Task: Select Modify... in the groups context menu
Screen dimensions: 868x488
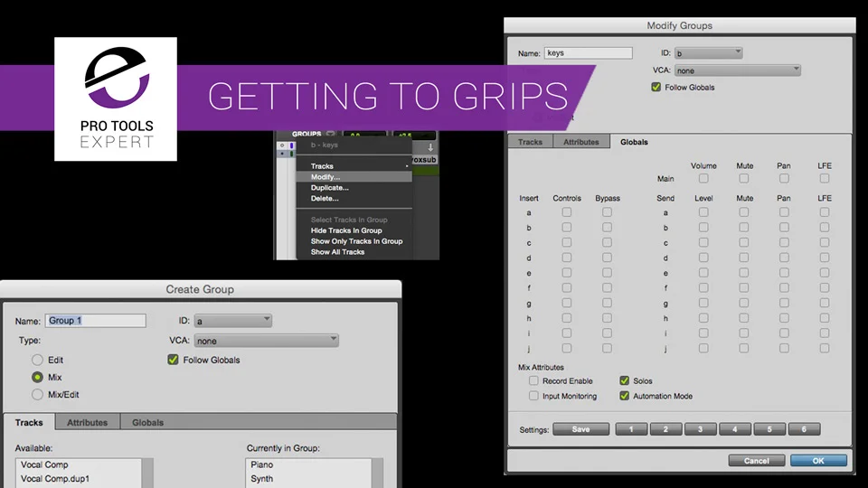Action: coord(354,177)
